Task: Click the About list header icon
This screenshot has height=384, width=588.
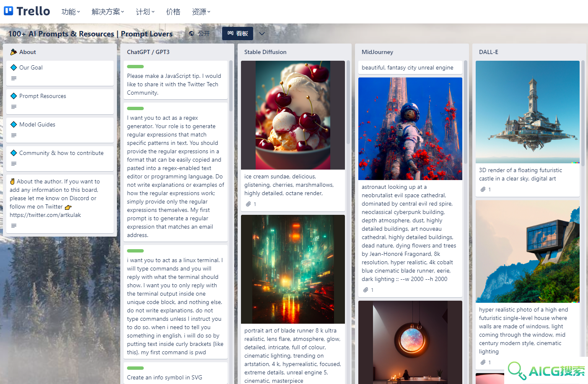Action: tap(14, 52)
